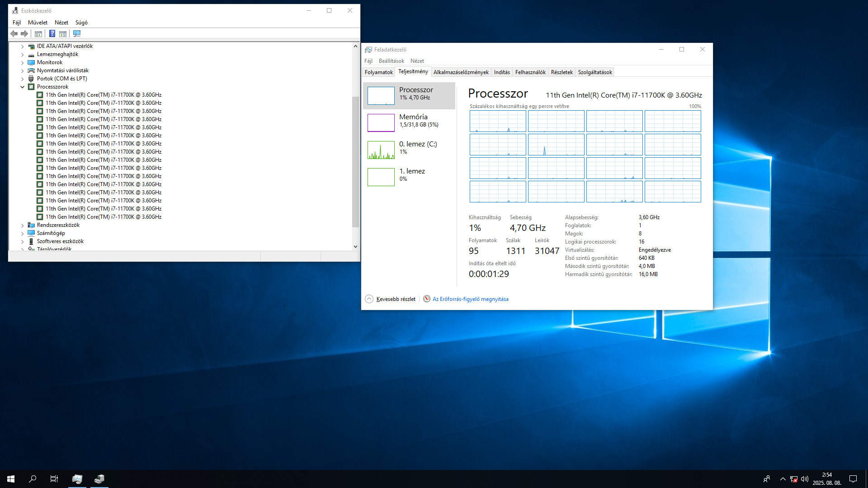Click the show action pane toolbar icon
The width and height of the screenshot is (868, 488).
[63, 33]
